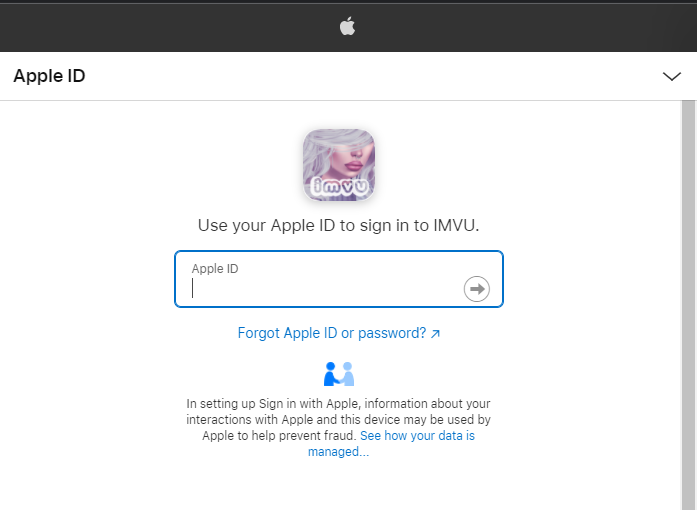Open See how your data is managed link
The image size is (697, 510).
(x=391, y=443)
